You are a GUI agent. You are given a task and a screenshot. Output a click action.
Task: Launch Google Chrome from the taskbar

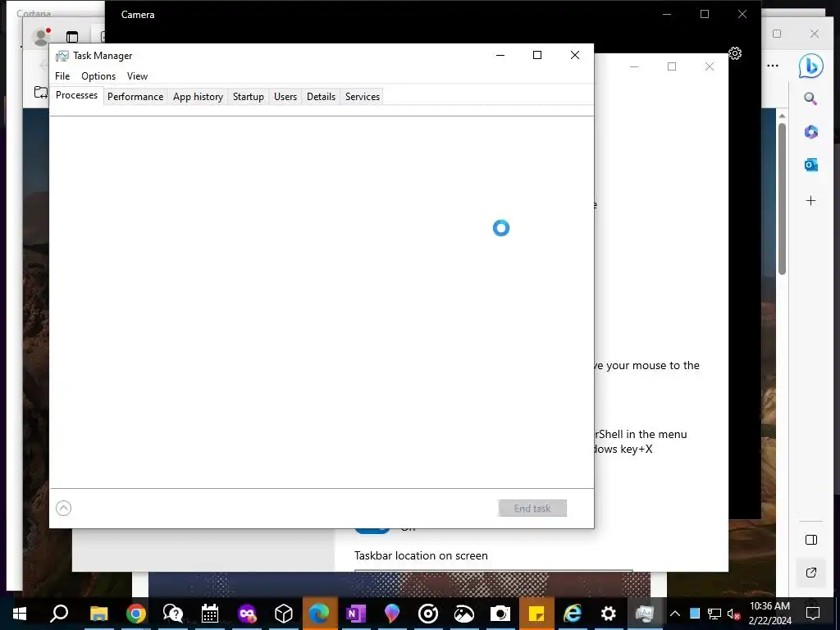[136, 614]
